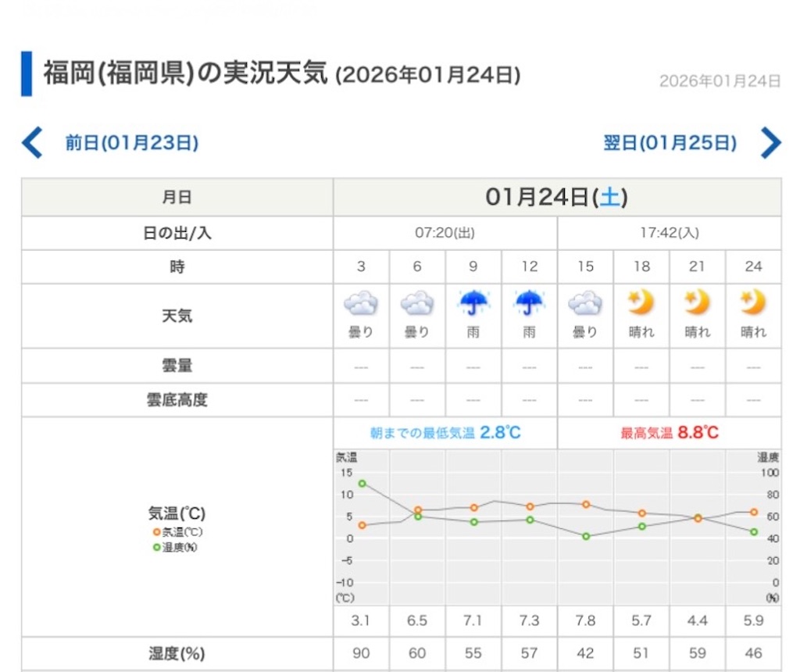The width and height of the screenshot is (800, 672).
Task: Click temperature value 7.3
Action: pyautogui.click(x=529, y=621)
